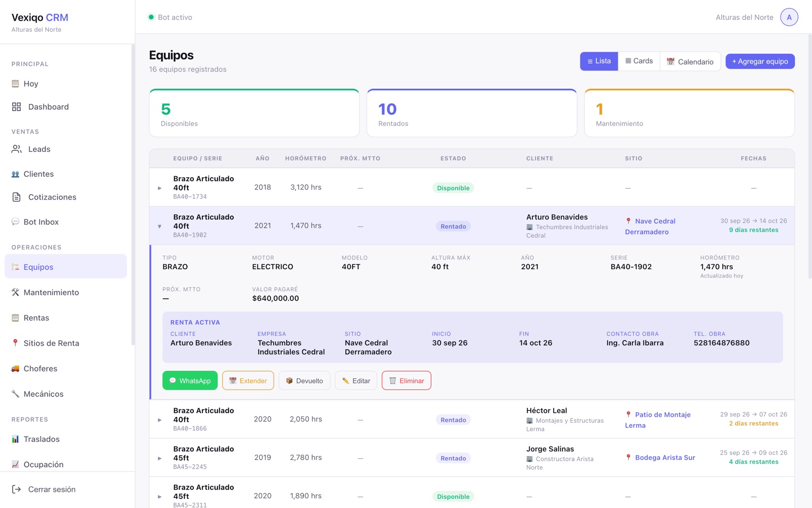Click pin icon beside Bodega Arista Sur

point(628,457)
